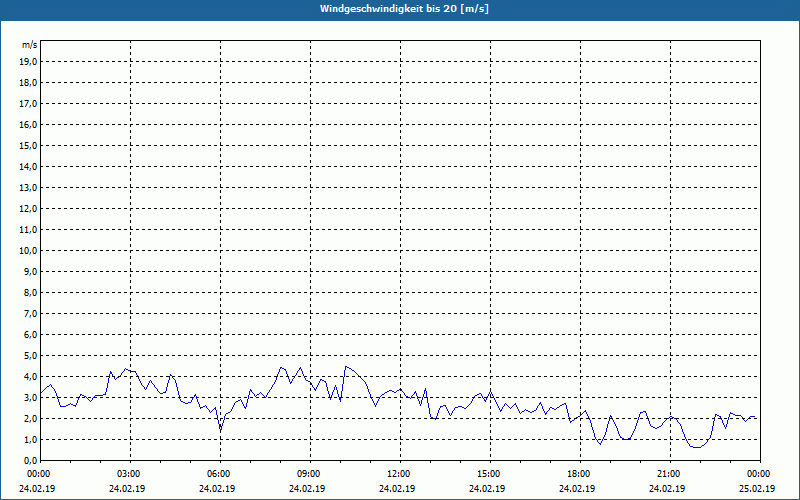The width and height of the screenshot is (800, 500).
Task: Click the 12,0 y-axis label
Action: tap(28, 209)
